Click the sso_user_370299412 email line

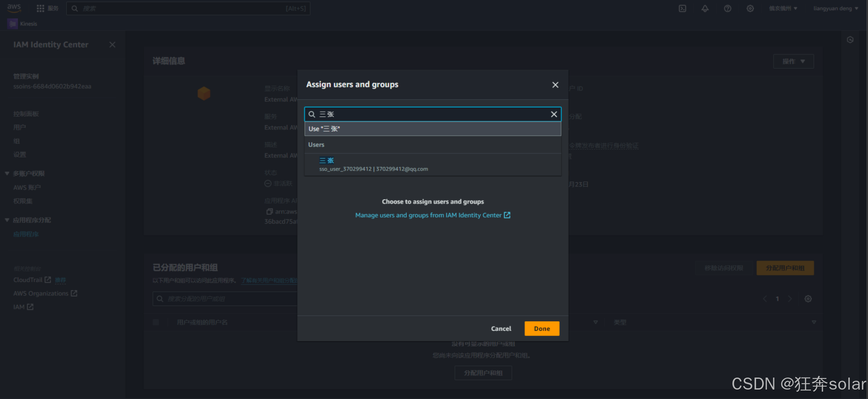point(373,169)
